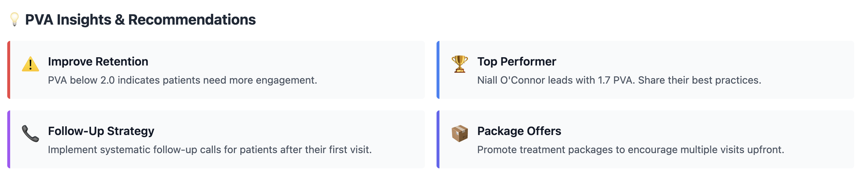The height and width of the screenshot is (181, 868).
Task: Open the Follow-Up Strategy title
Action: click(101, 131)
